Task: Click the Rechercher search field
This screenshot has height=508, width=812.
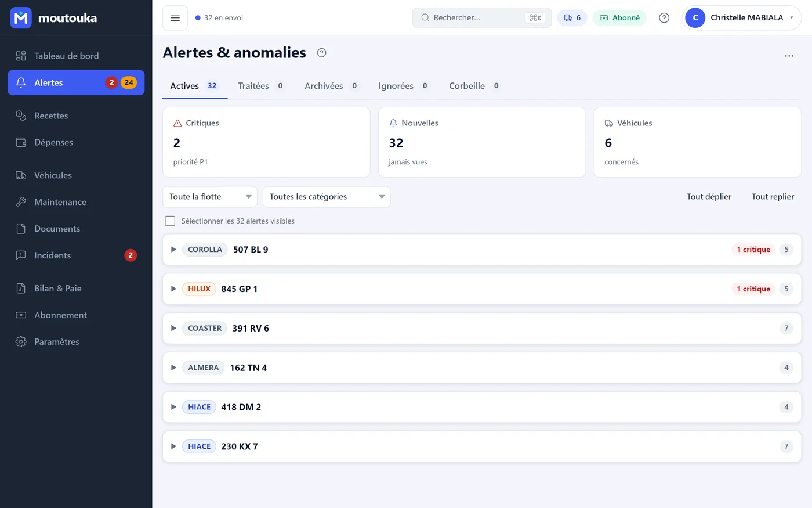Action: (482, 18)
